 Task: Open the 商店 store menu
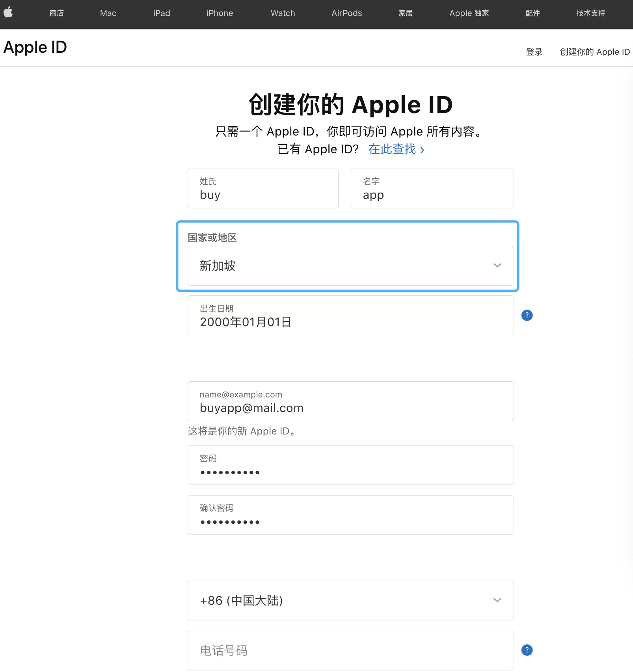57,13
